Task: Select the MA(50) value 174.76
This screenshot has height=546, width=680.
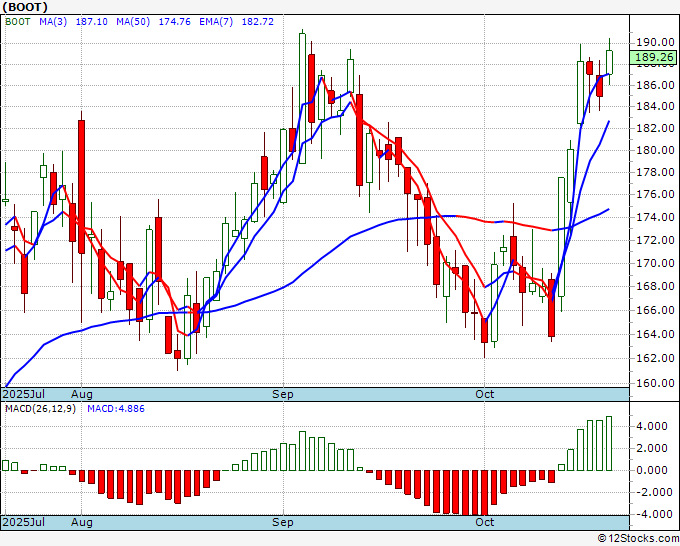Action: tap(174, 22)
